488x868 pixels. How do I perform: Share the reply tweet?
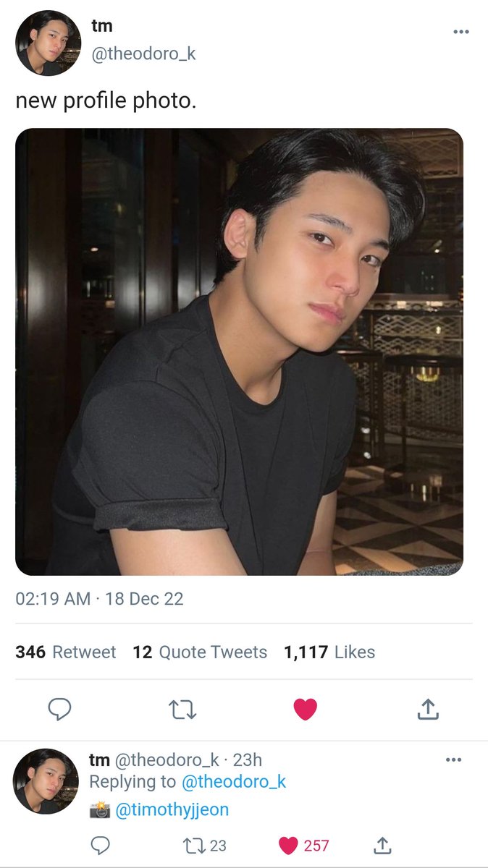click(x=382, y=844)
